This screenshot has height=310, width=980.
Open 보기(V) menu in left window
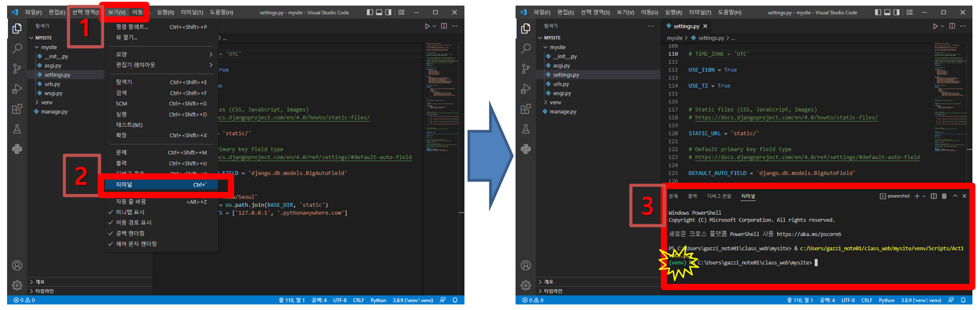coord(117,12)
